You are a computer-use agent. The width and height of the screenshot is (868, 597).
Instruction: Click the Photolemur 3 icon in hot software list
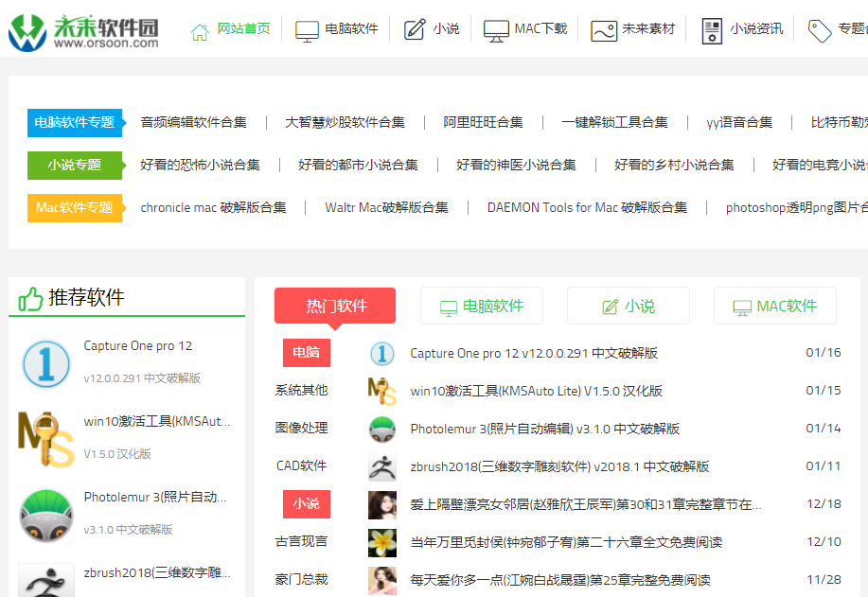[382, 430]
